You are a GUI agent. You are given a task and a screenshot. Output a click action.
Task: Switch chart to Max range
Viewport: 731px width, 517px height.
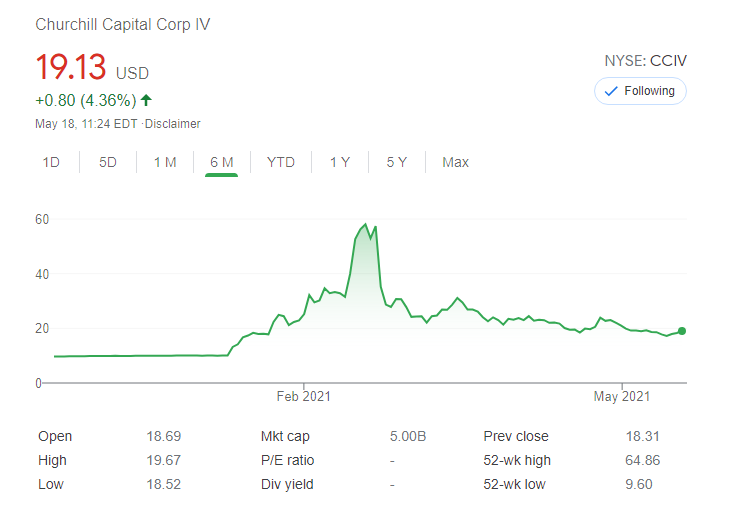(x=455, y=162)
